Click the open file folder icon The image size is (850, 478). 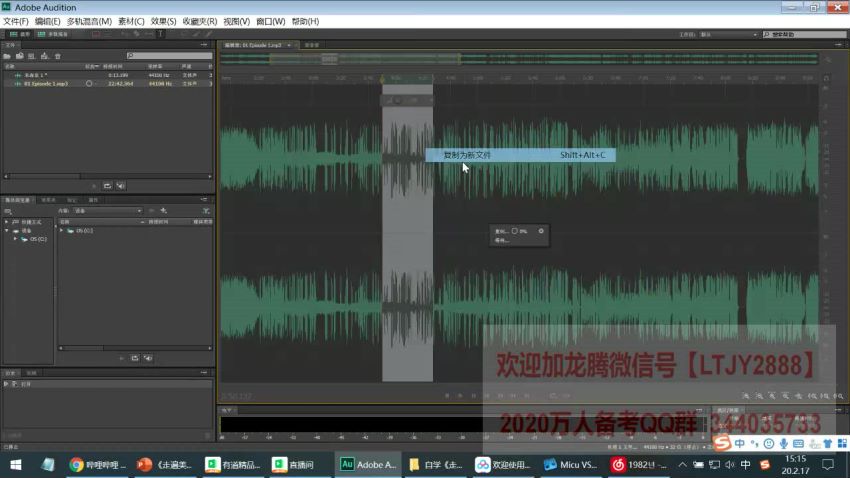[x=7, y=56]
